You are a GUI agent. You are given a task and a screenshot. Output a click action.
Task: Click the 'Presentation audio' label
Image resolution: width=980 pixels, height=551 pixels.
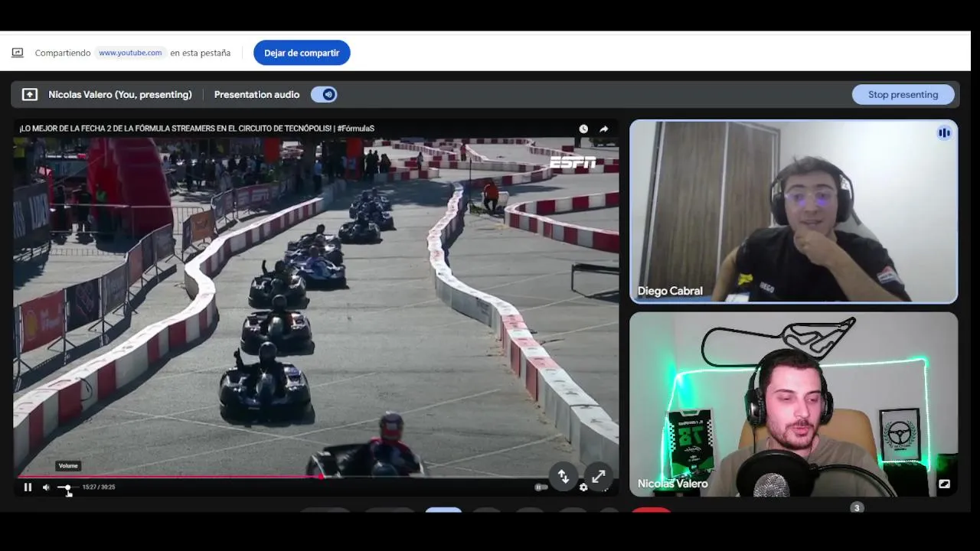pos(256,95)
